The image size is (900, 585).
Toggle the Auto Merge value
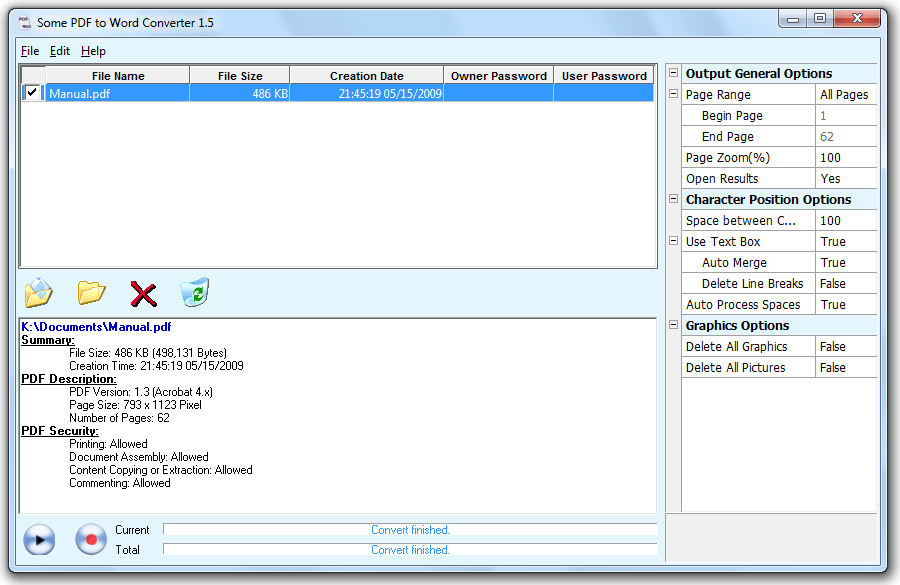pos(846,263)
